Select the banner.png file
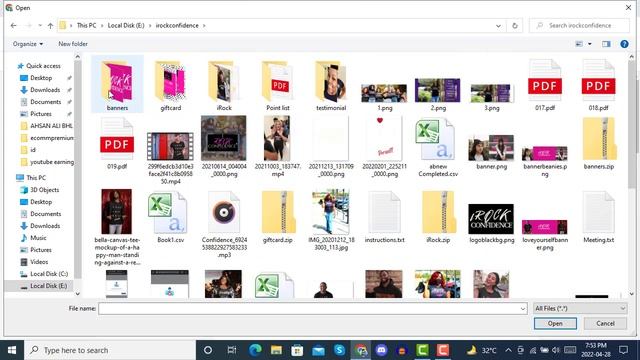The image size is (640, 360). 491,152
